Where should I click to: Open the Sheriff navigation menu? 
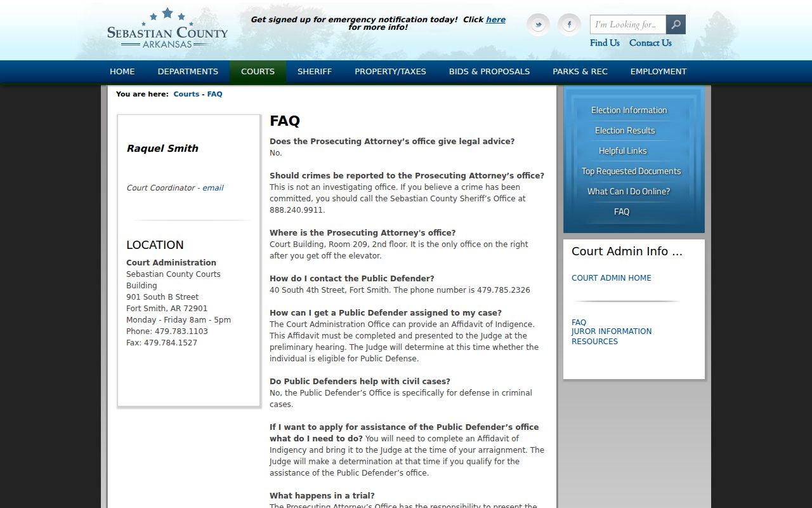(x=315, y=72)
